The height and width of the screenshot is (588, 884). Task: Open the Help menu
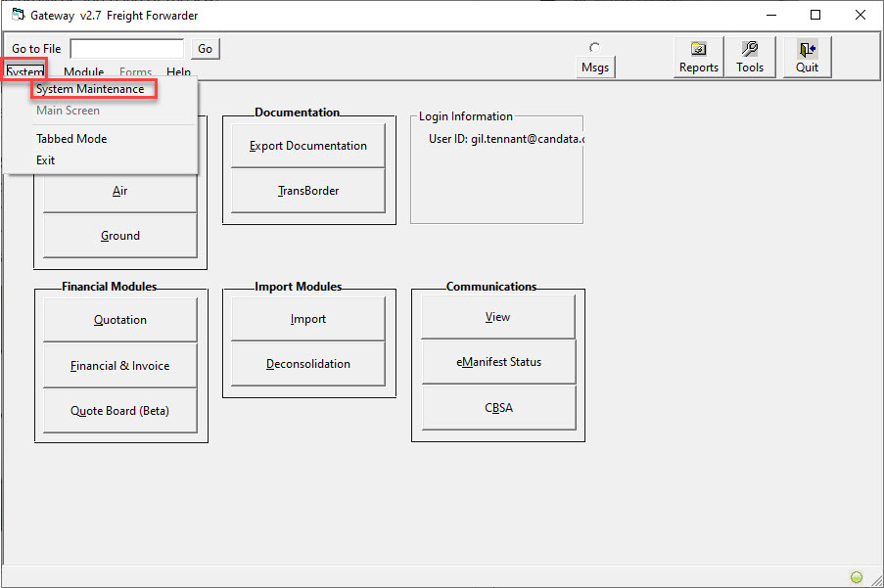[179, 72]
